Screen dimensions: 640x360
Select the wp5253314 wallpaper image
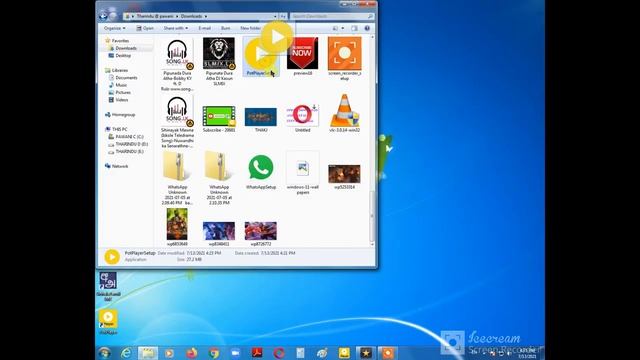click(344, 174)
